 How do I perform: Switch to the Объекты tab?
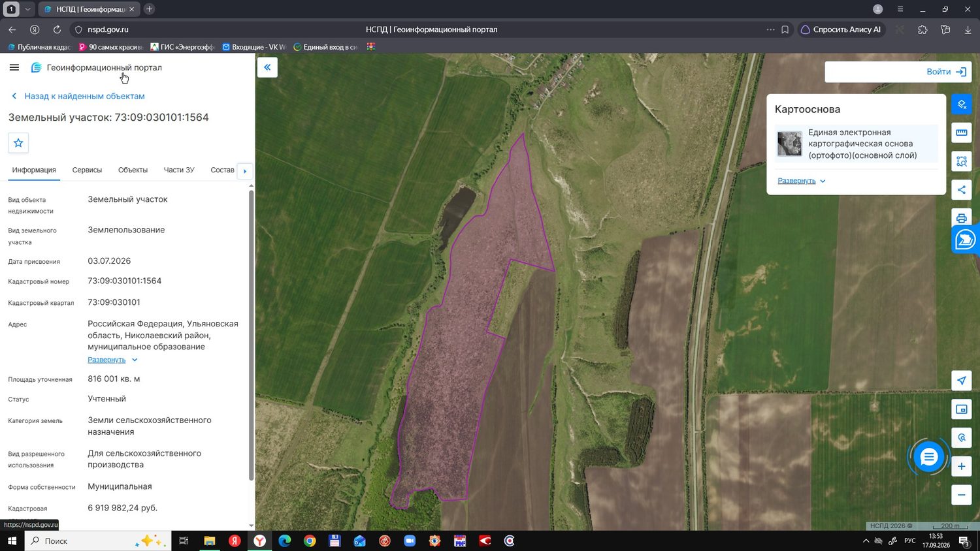(133, 170)
